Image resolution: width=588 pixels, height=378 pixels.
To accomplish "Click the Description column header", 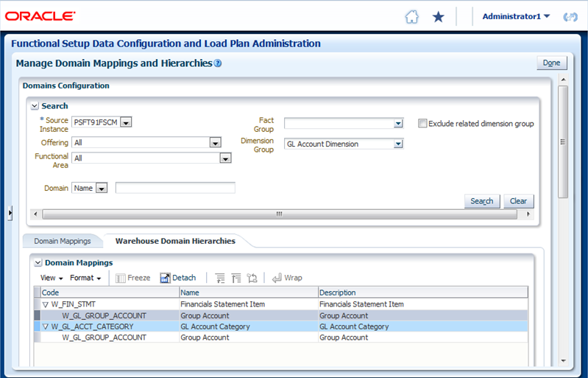I will pos(423,293).
